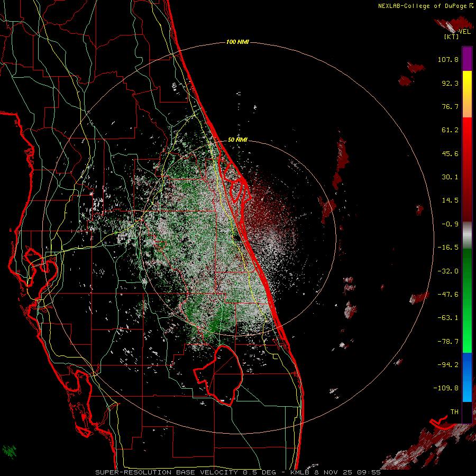Click the 61.2 legend value
476x476 pixels.
point(450,130)
